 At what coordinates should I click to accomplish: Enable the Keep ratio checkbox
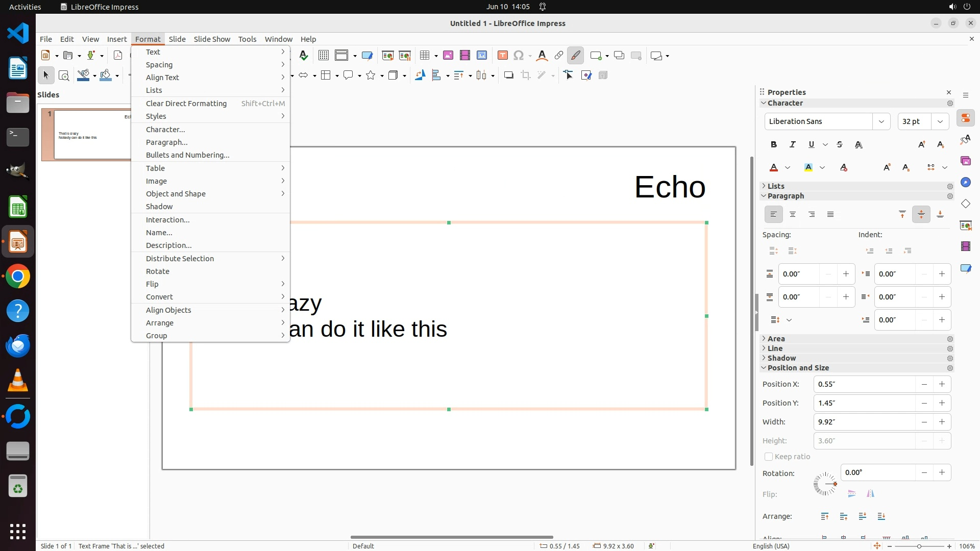click(x=769, y=457)
